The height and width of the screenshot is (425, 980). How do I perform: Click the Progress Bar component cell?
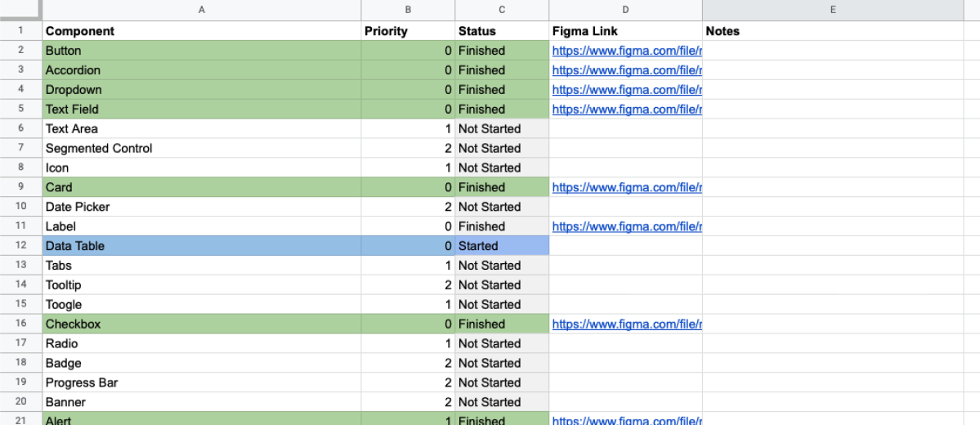point(201,382)
